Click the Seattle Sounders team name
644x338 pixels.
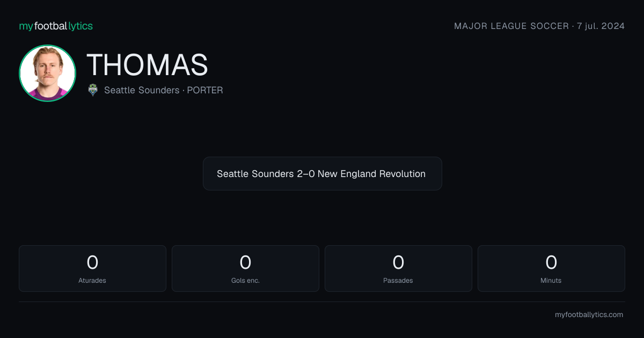coord(142,90)
